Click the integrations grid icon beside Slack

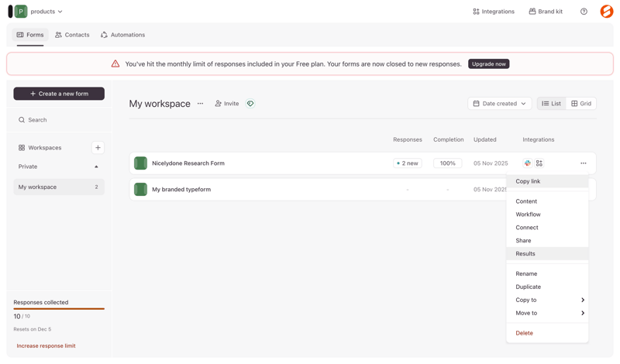pyautogui.click(x=539, y=163)
